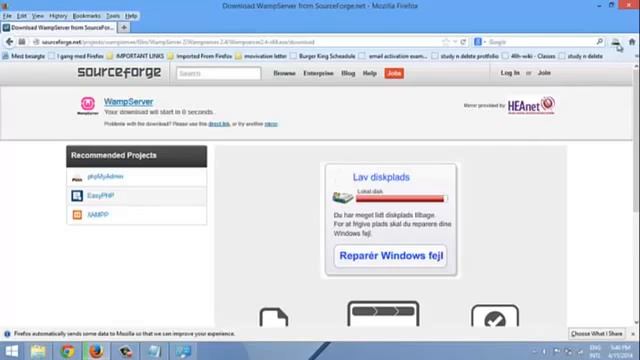Open the Imported From Firefox bookmark folder

point(200,56)
